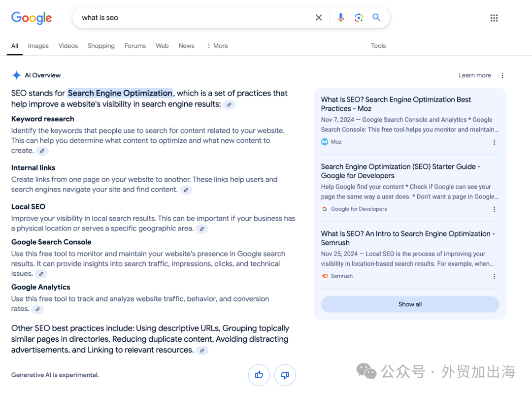The height and width of the screenshot is (393, 532).
Task: Click the 'Google Analytics' heading
Action: click(x=41, y=287)
